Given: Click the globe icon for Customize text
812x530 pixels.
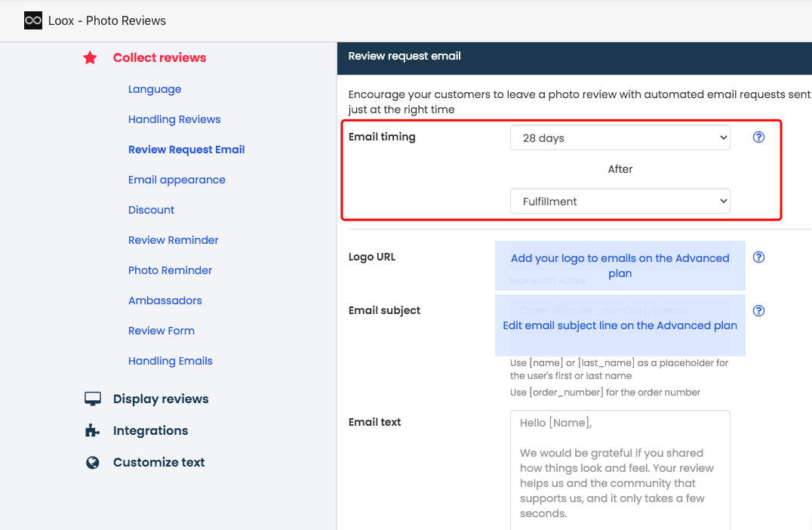Looking at the screenshot, I should tap(93, 462).
